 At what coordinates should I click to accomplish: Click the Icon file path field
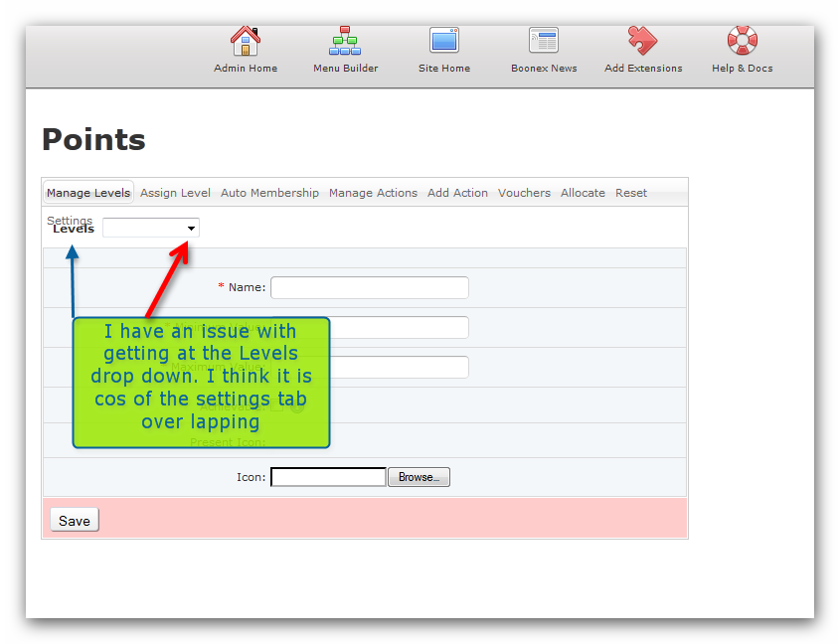(x=328, y=477)
